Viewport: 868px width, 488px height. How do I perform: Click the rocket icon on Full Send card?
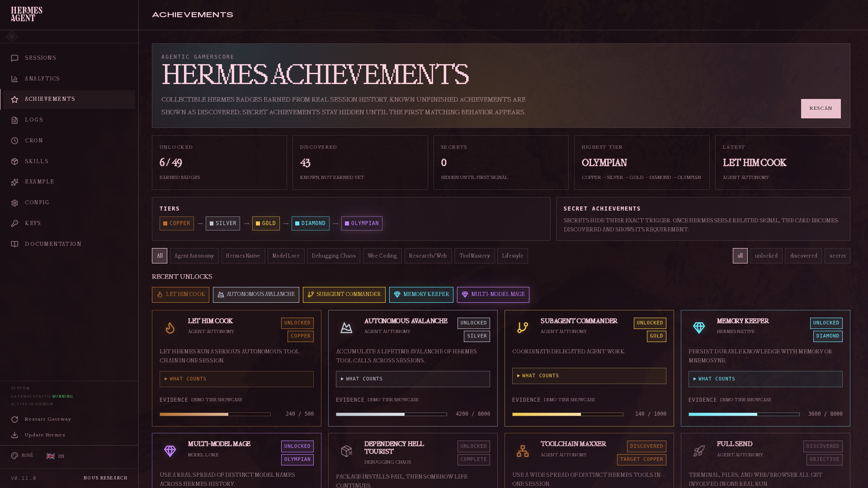(699, 451)
